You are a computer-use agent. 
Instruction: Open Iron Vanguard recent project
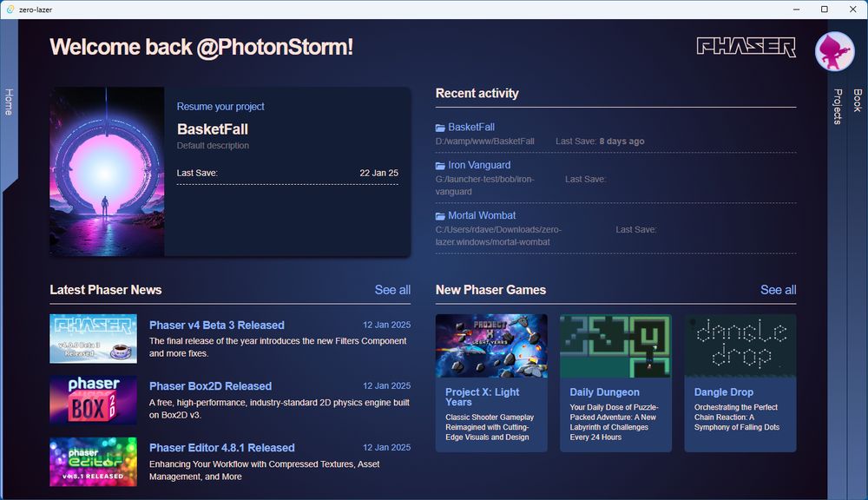479,165
